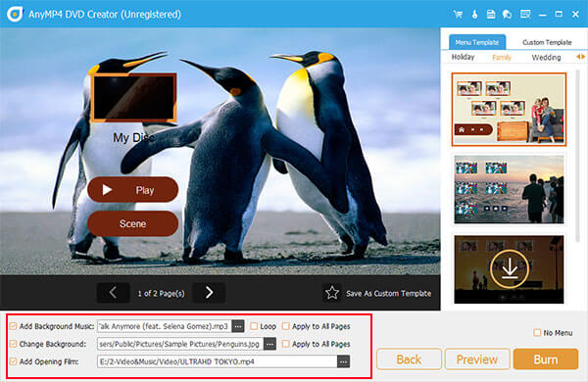
Task: Click the save project icon in title bar
Action: point(491,15)
